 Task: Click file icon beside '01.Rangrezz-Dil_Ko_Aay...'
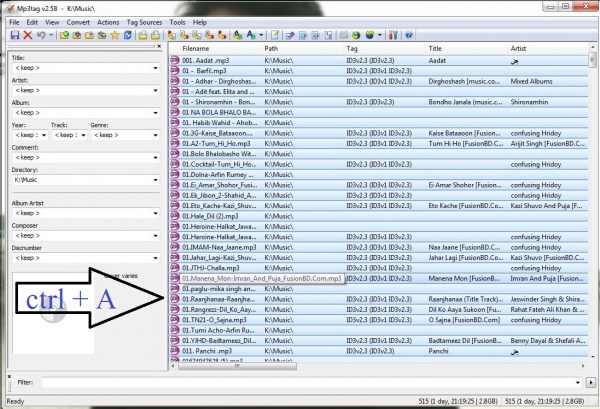pyautogui.click(x=175, y=309)
